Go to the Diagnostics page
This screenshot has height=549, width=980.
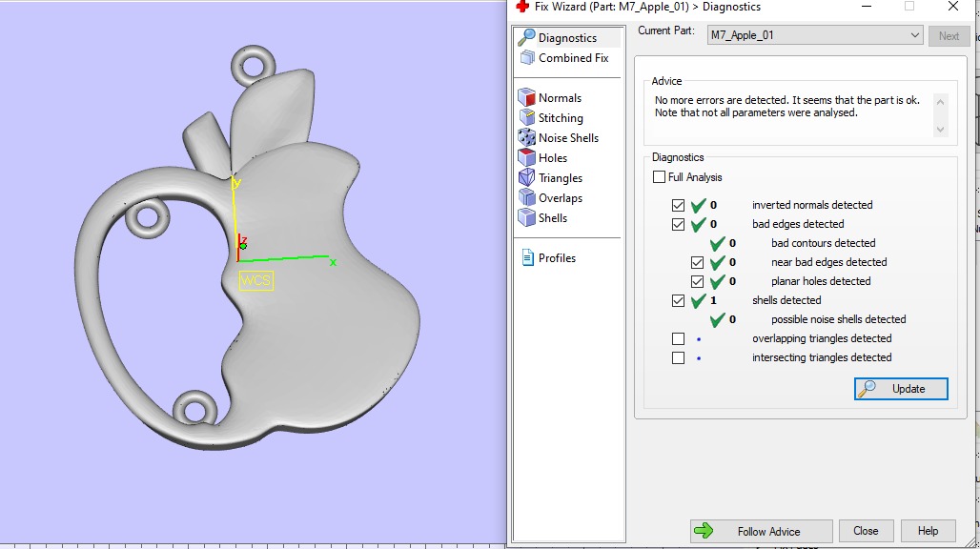(567, 38)
